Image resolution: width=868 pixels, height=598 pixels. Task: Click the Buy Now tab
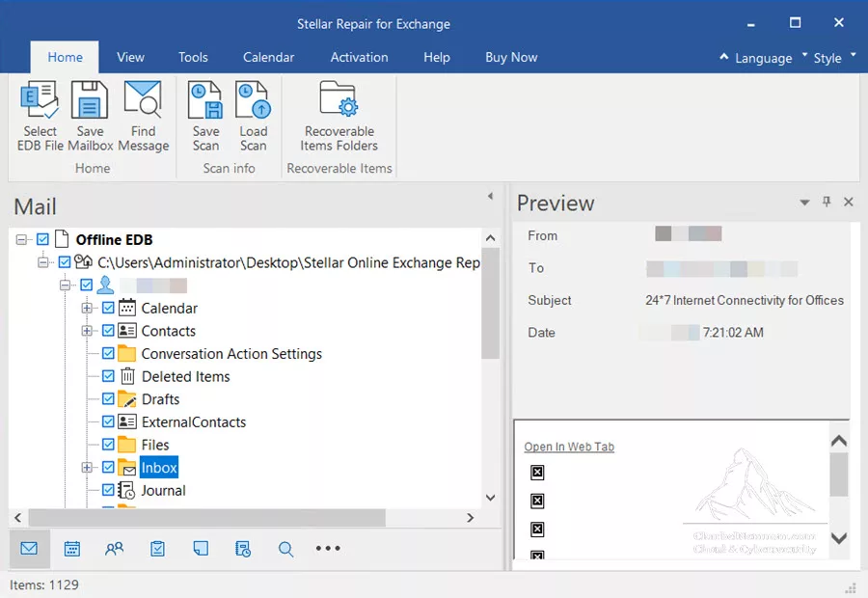[x=511, y=57]
